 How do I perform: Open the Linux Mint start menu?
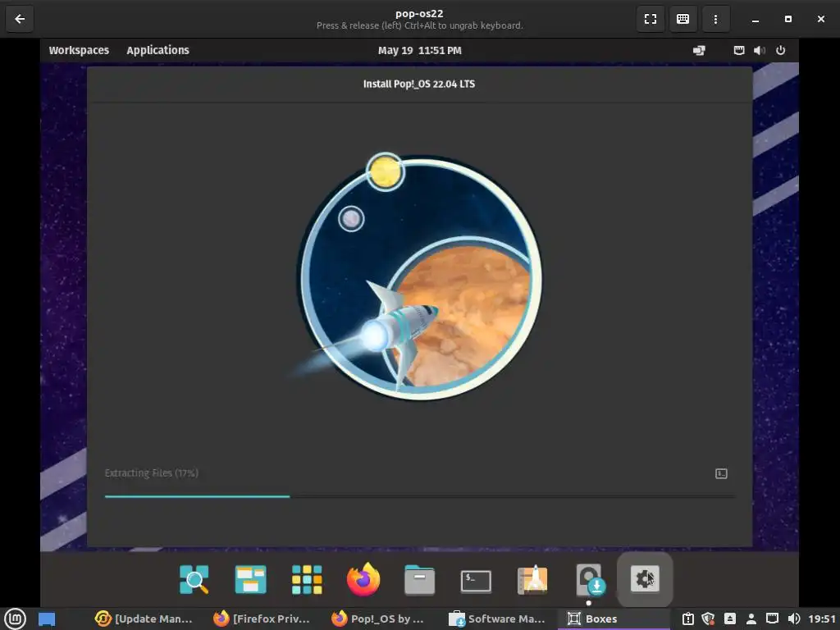coord(15,619)
